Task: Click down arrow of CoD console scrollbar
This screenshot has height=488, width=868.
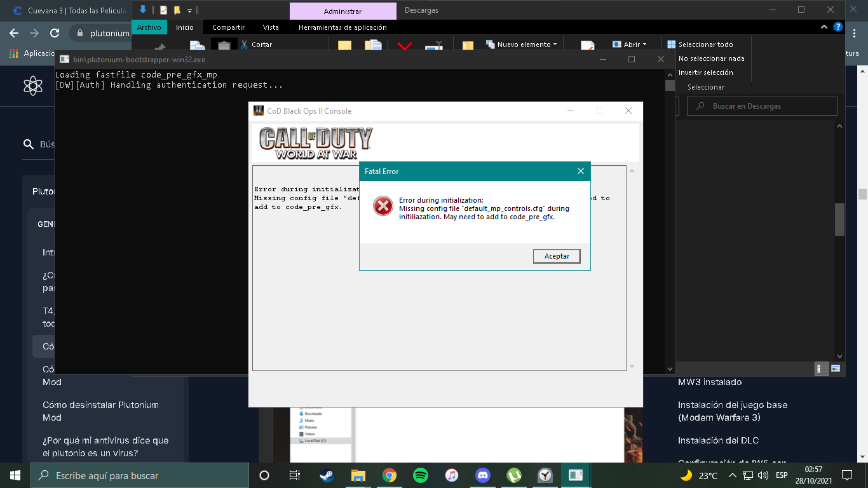Action: point(632,366)
